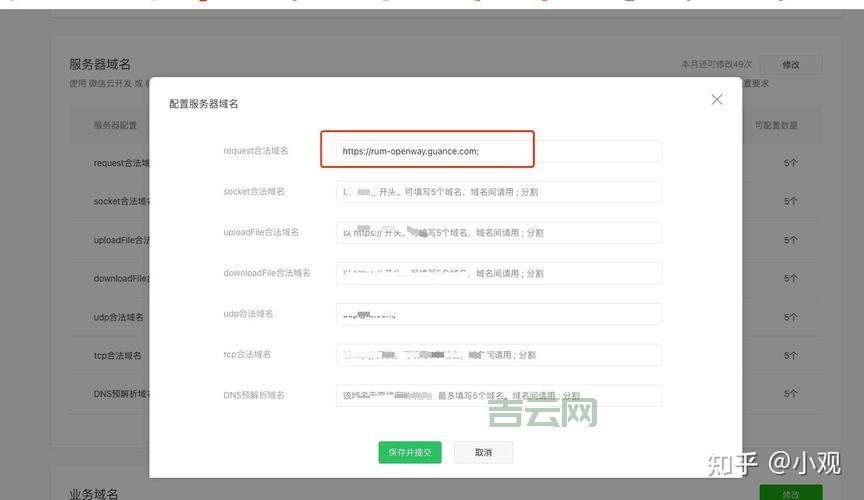Screen dimensions: 864x500
Task: Click the tcp合法域名 input field
Action: tap(499, 355)
